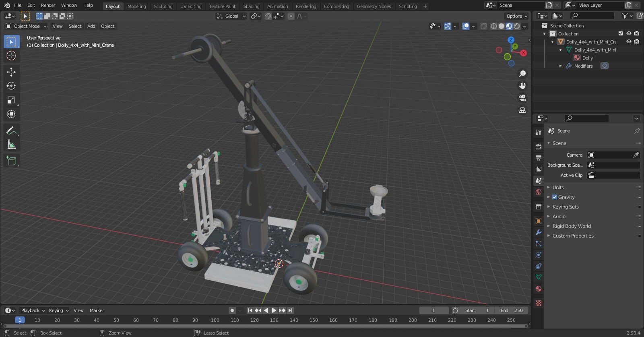Switch to Rendered viewport shading

tap(517, 26)
